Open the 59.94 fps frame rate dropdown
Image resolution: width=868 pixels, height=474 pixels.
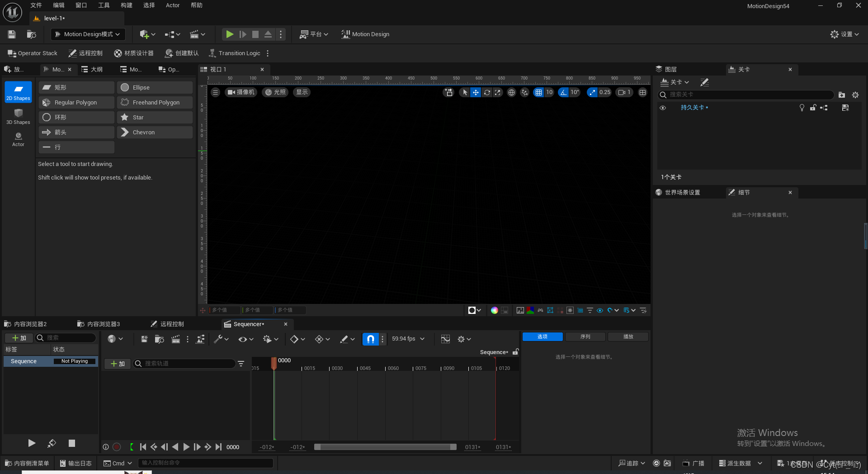coord(407,339)
